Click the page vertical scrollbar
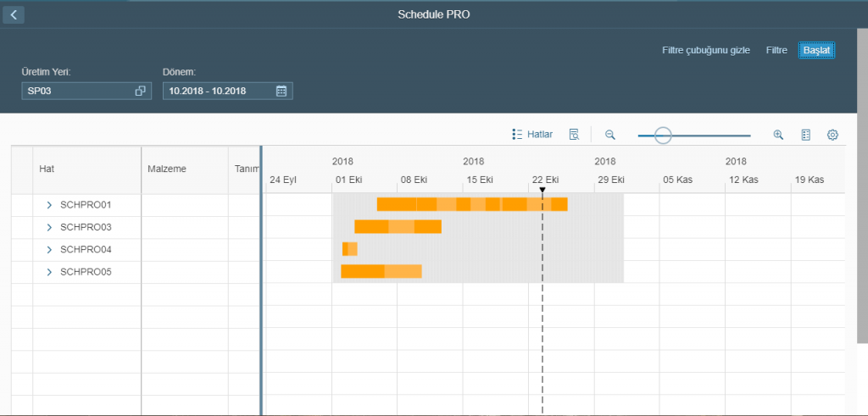 point(862,186)
